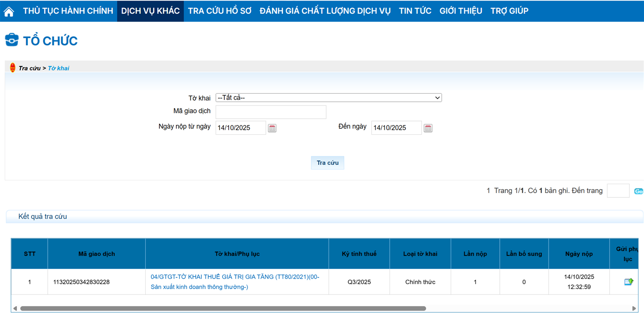The height and width of the screenshot is (317, 644).
Task: Open DỊCH VỤ KHÁC menu
Action: pos(150,11)
